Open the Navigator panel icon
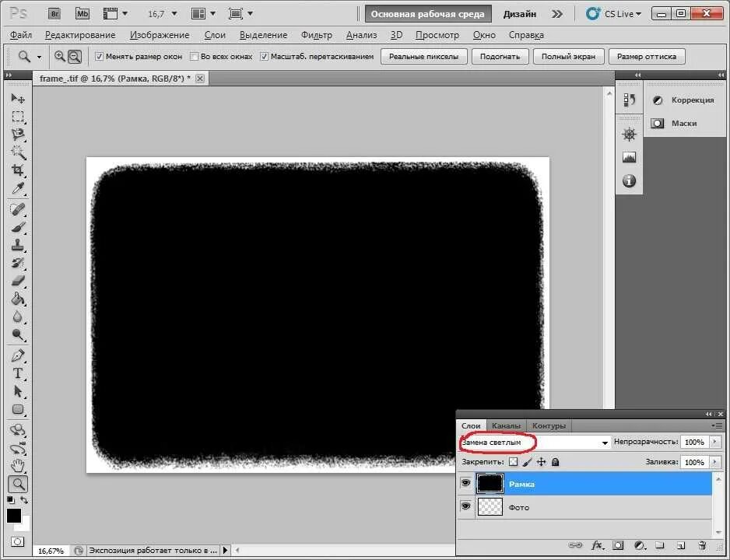This screenshot has width=730, height=560. pyautogui.click(x=629, y=135)
